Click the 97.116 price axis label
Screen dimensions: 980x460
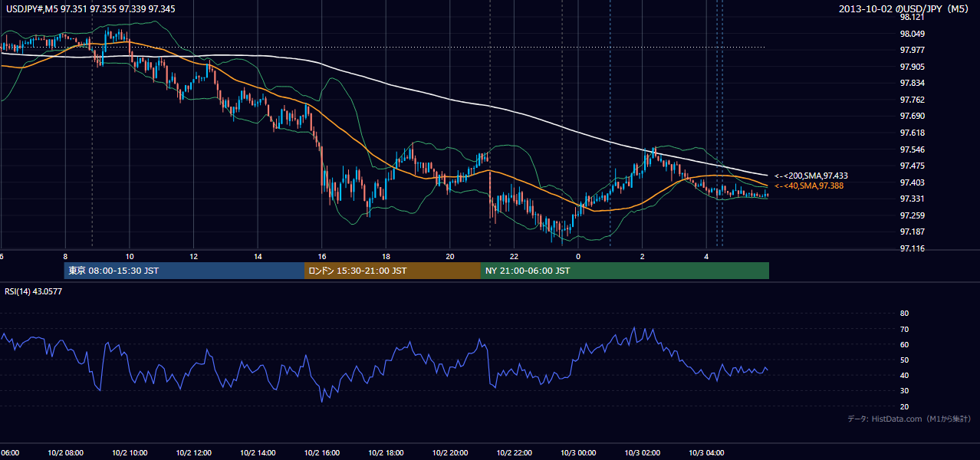(912, 248)
